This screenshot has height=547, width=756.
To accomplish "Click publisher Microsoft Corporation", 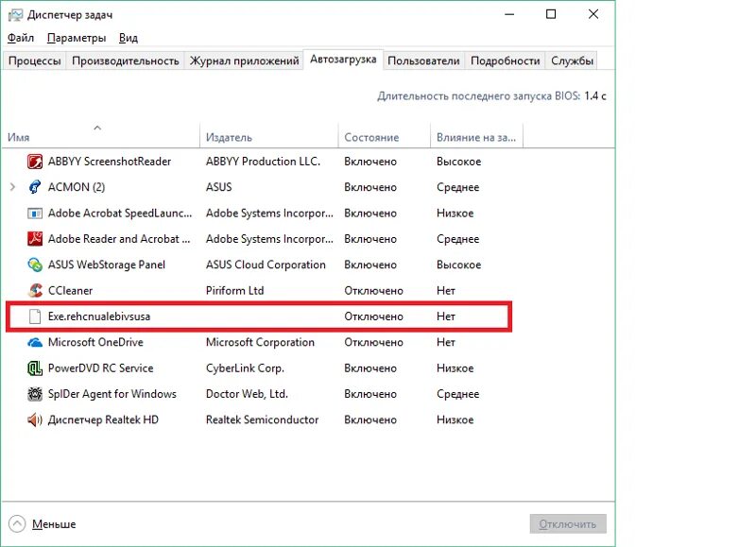I will pos(260,342).
